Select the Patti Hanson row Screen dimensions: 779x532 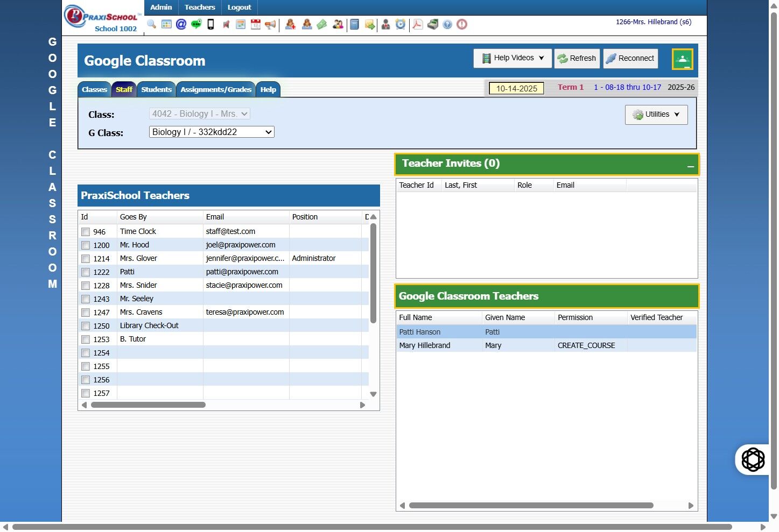[546, 332]
